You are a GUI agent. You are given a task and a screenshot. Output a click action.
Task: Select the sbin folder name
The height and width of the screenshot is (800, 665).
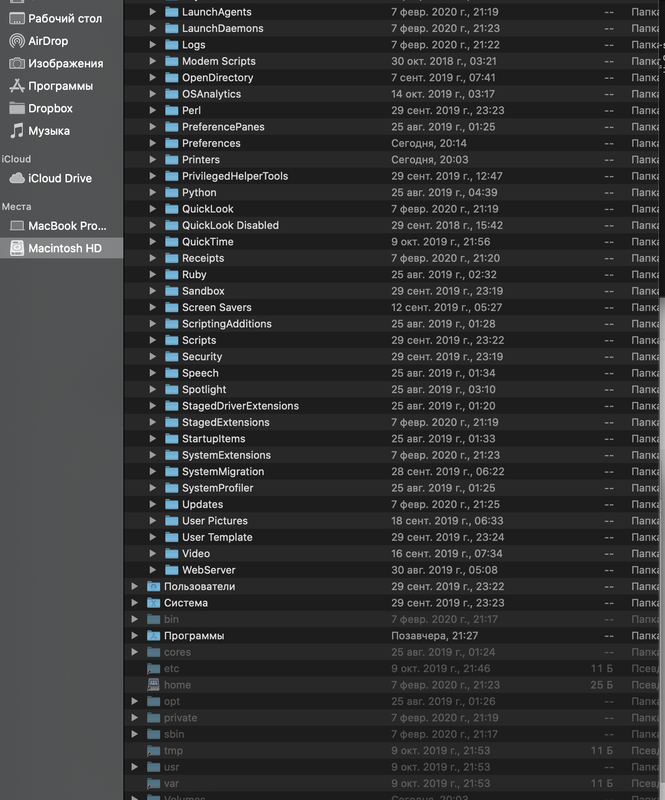[x=174, y=734]
